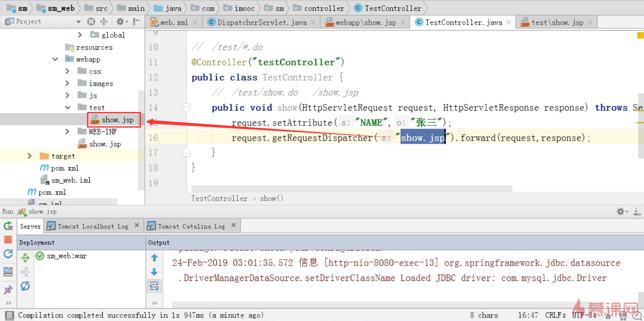Click Update application icon in Run panel

point(8,253)
